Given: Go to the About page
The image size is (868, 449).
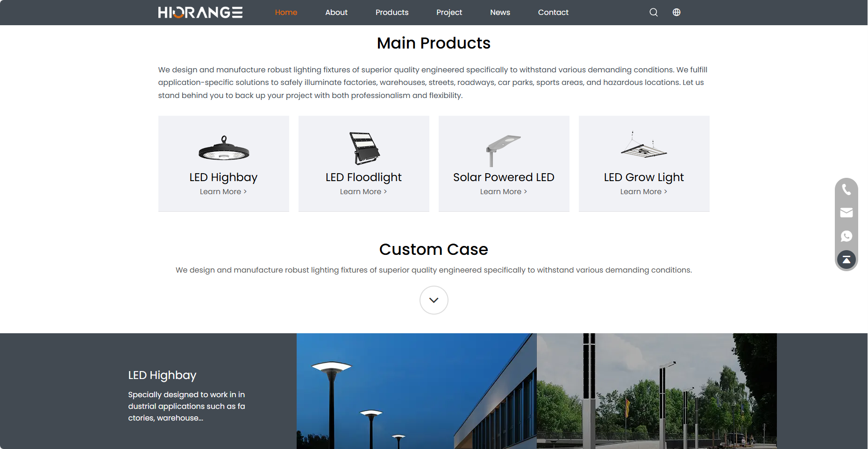Looking at the screenshot, I should 336,13.
